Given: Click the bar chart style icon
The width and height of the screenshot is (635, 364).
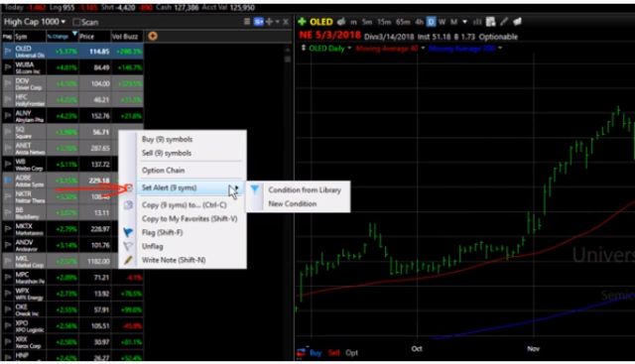Looking at the screenshot, I should (477, 22).
